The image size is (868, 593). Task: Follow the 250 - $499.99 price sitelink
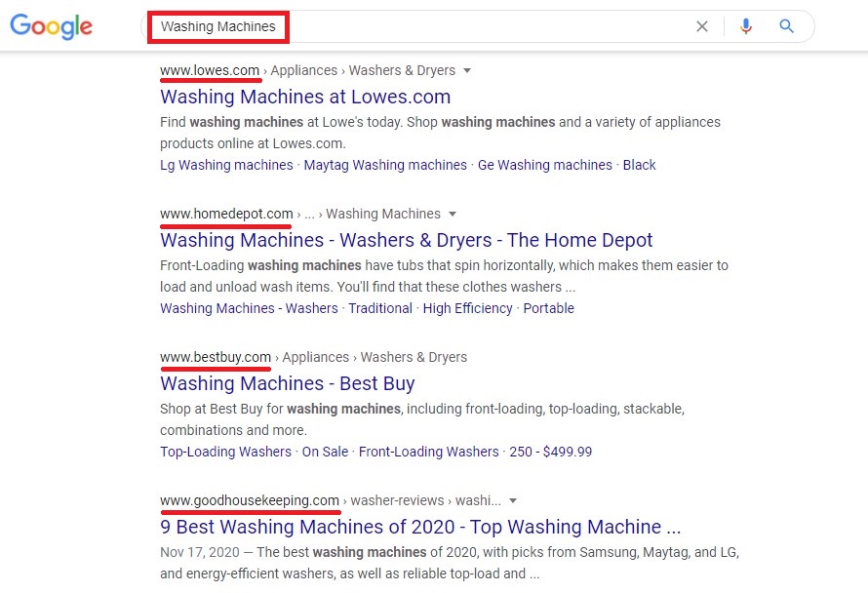[x=551, y=452]
